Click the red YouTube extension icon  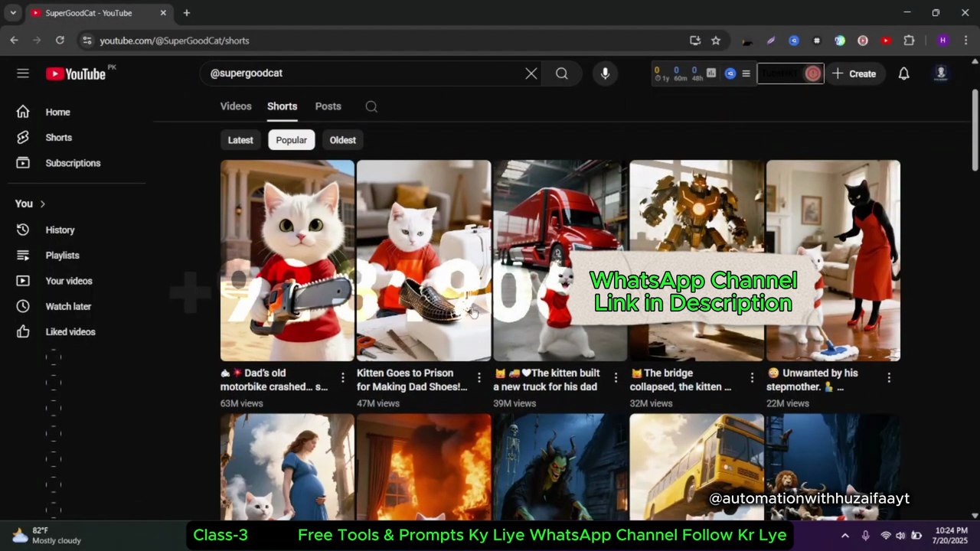pyautogui.click(x=886, y=41)
